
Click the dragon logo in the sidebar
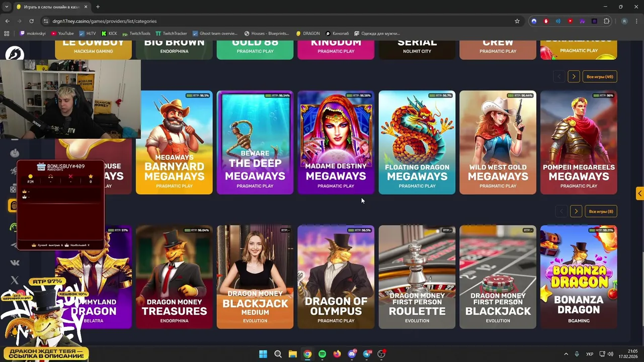[15, 53]
